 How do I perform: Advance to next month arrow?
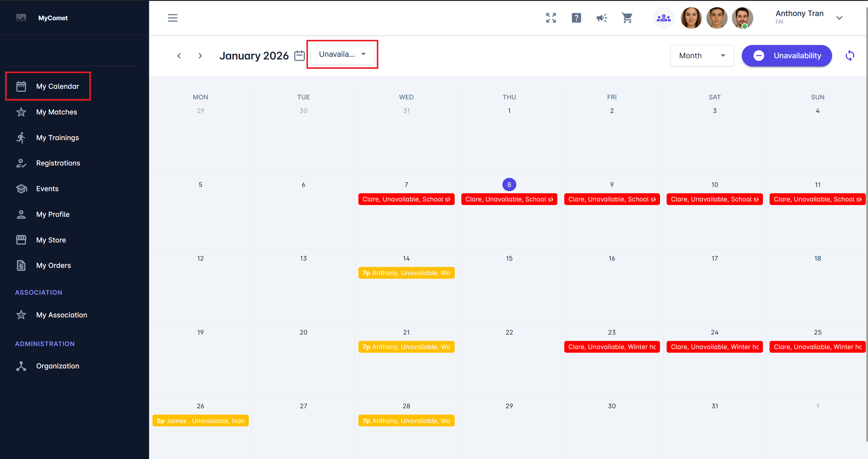[x=200, y=56]
